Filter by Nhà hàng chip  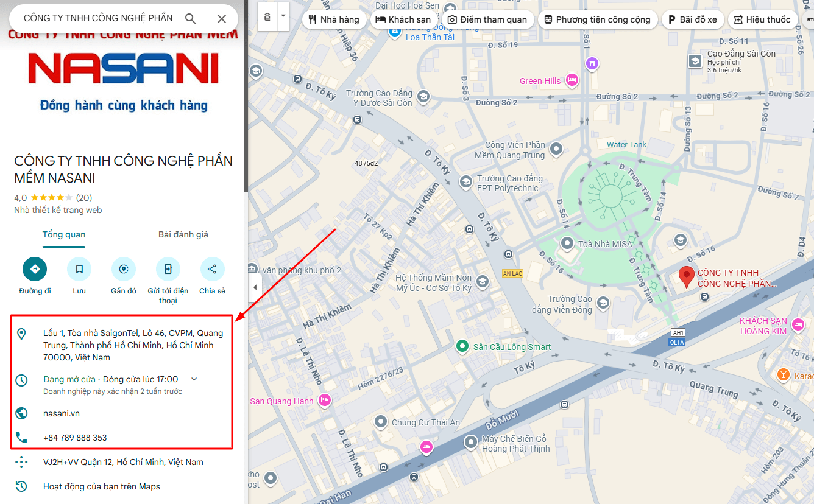[334, 19]
